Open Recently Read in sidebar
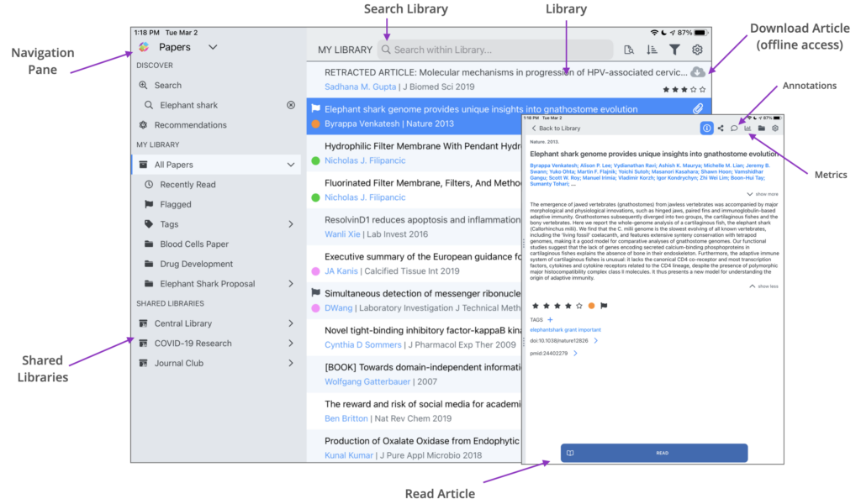 188,185
